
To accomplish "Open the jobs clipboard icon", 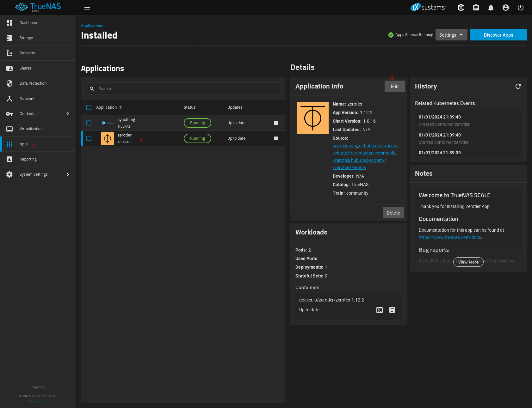I will pyautogui.click(x=476, y=8).
